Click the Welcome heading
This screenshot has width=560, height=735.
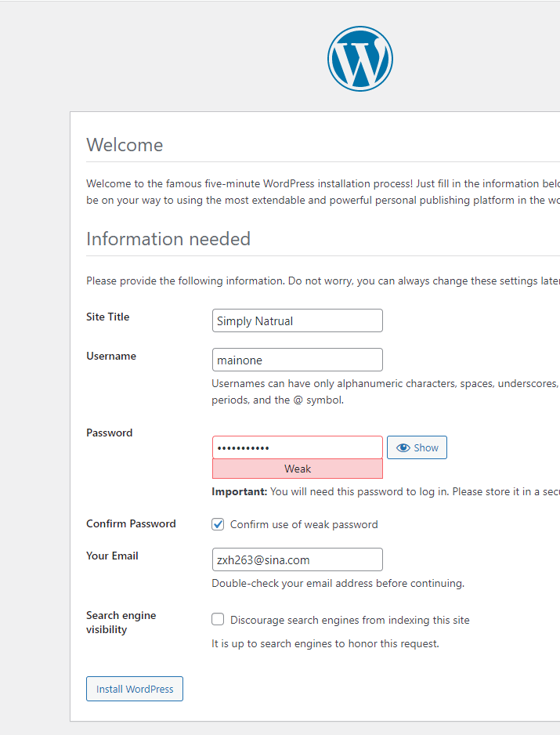[x=125, y=145]
